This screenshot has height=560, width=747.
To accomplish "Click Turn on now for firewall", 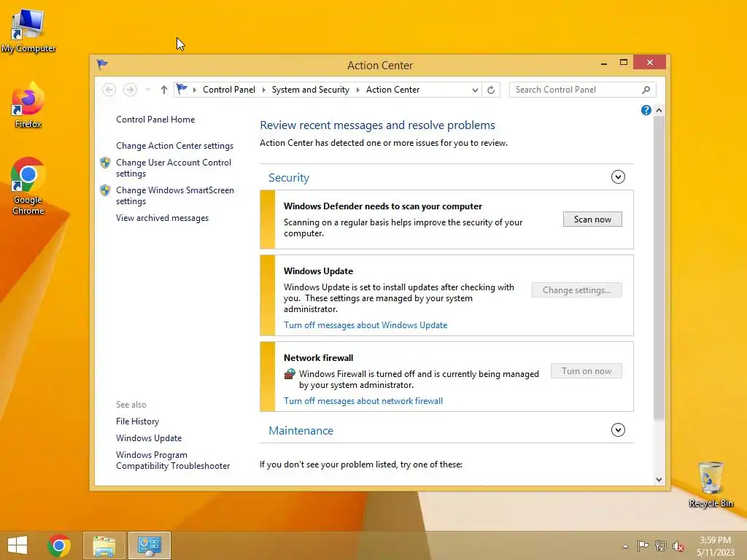I will tap(586, 371).
